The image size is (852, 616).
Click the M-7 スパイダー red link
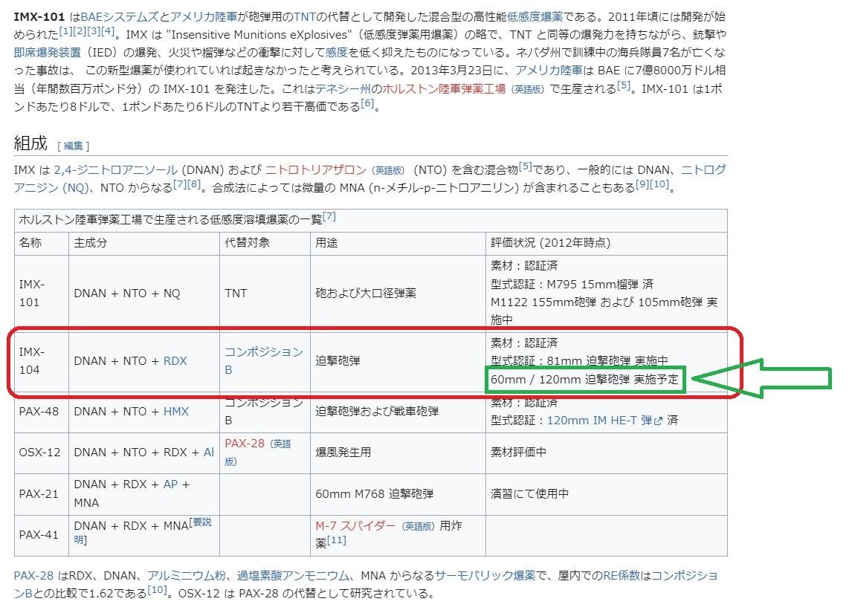tap(355, 525)
